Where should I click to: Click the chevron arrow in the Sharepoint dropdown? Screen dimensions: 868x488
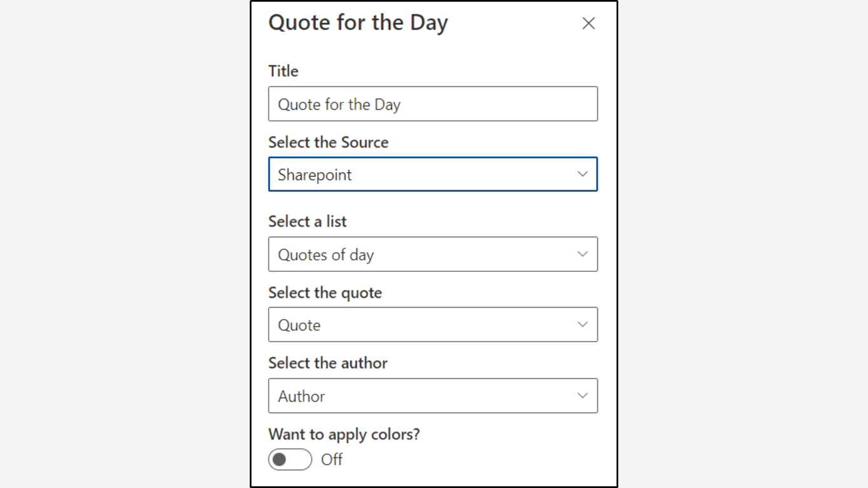(582, 174)
